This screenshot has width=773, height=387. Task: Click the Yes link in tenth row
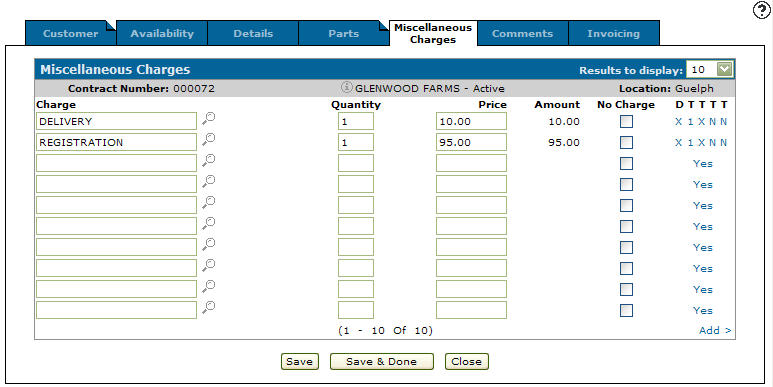(703, 310)
